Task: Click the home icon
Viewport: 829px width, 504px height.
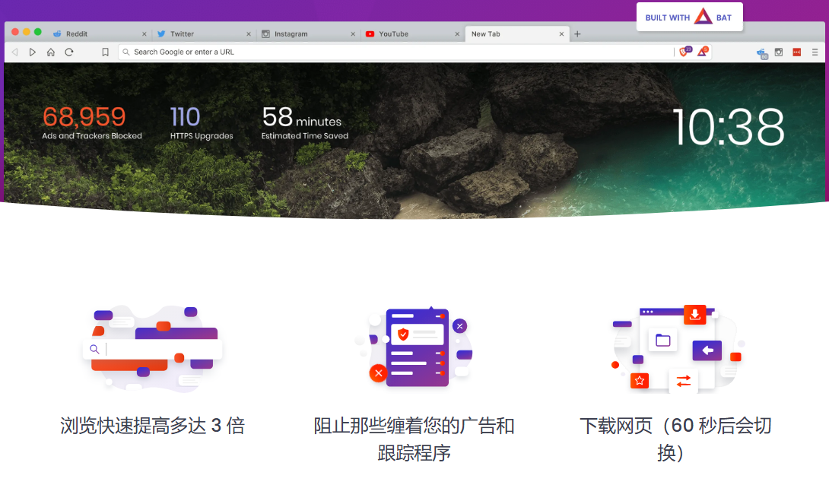Action: click(x=50, y=52)
